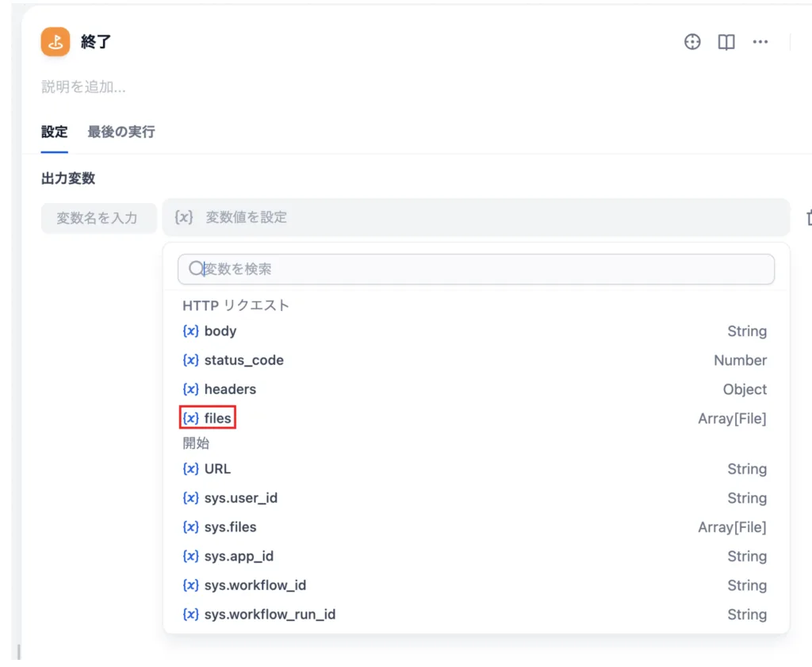812x667 pixels.
Task: Click the crosshair locate-node icon
Action: 692,42
